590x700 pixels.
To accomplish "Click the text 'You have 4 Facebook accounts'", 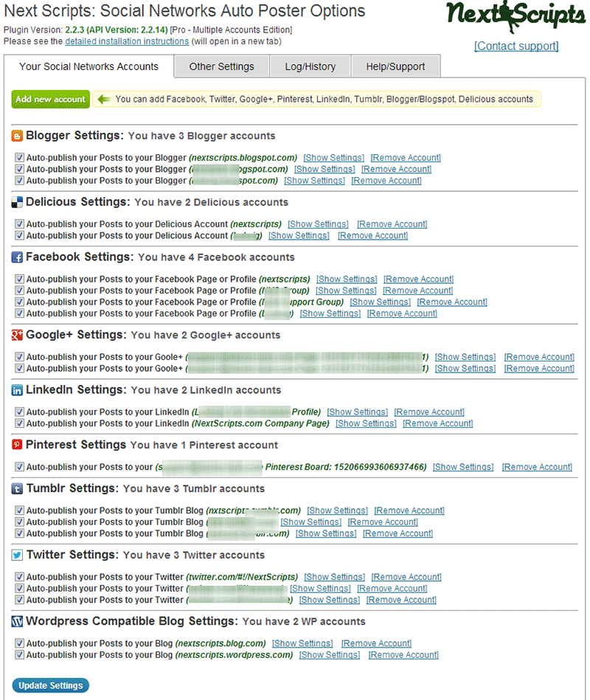I will coord(216,257).
